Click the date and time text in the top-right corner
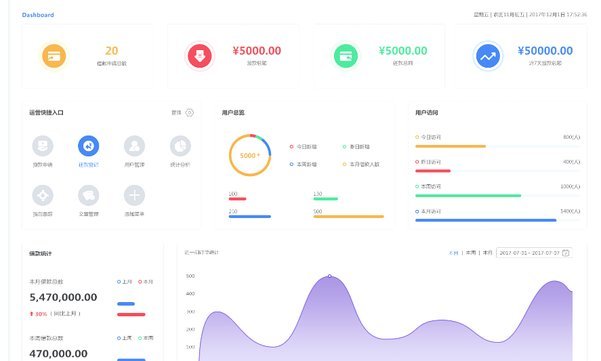Screen dimensions: 601x361 point(530,15)
